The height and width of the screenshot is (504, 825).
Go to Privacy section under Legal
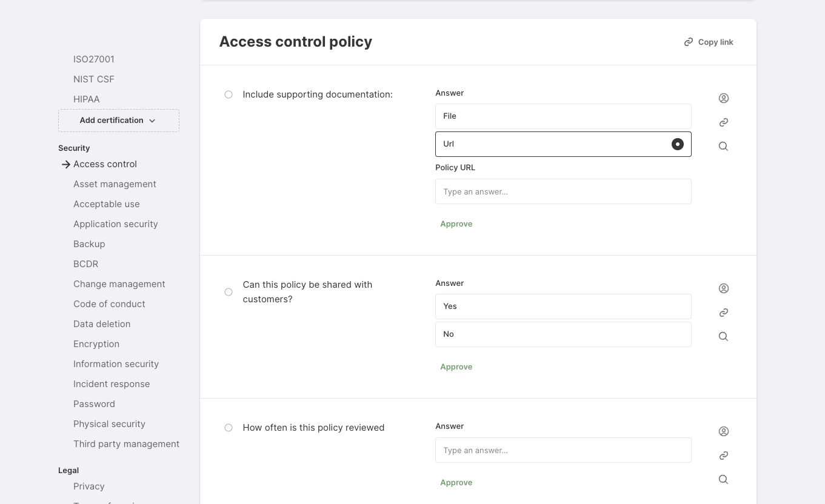click(89, 486)
